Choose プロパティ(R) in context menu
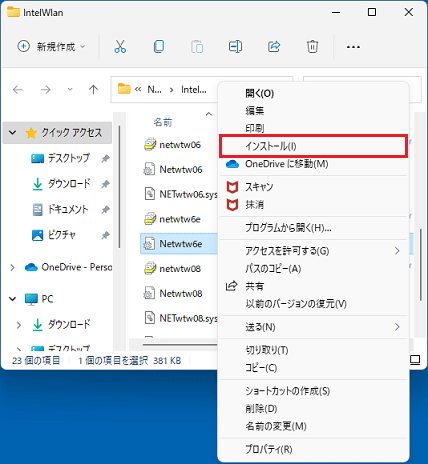This screenshot has height=464, width=428. [x=313, y=449]
